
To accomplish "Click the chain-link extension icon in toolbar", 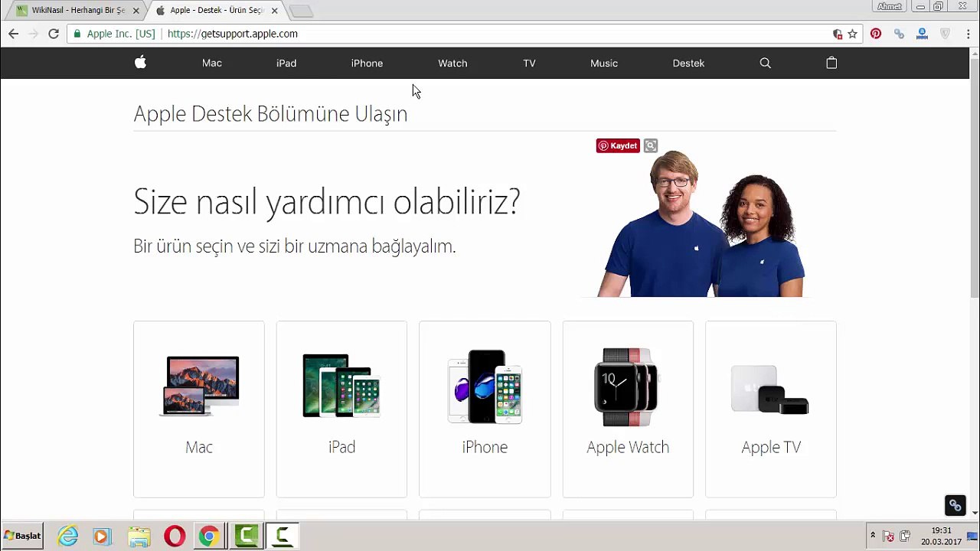I will (899, 34).
